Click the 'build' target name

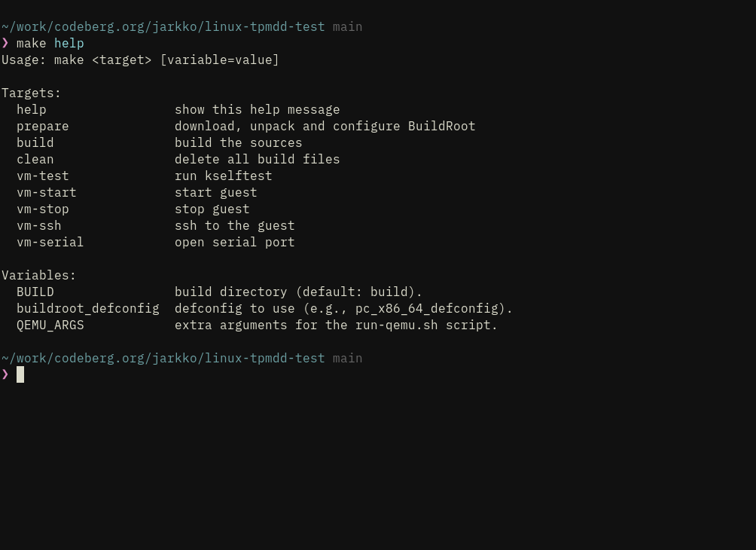(x=35, y=143)
